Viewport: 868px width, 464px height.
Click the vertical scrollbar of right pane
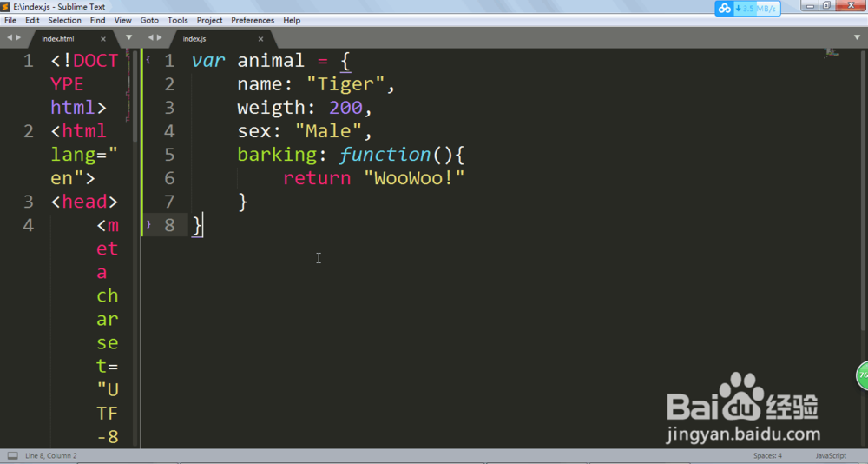pyautogui.click(x=865, y=189)
